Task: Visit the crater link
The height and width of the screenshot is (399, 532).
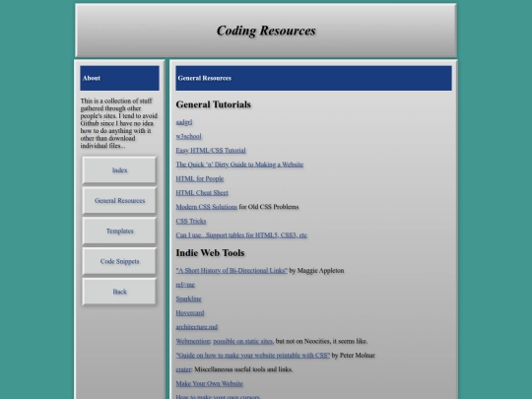Action: (x=183, y=369)
